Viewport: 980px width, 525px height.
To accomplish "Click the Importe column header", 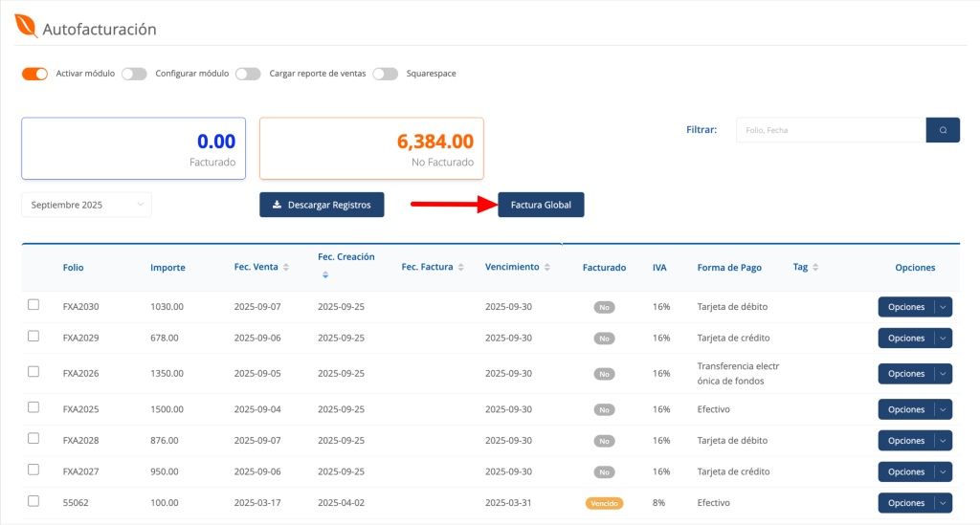I will 167,267.
